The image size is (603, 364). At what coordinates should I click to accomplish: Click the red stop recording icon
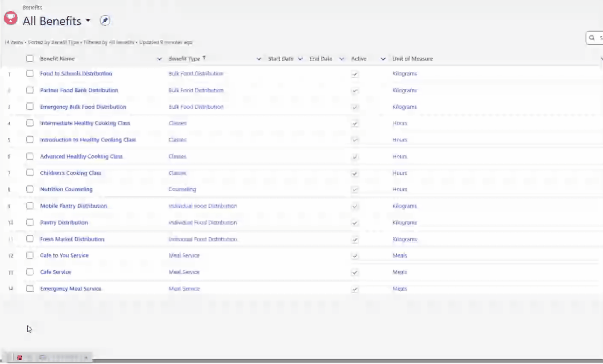(20, 358)
